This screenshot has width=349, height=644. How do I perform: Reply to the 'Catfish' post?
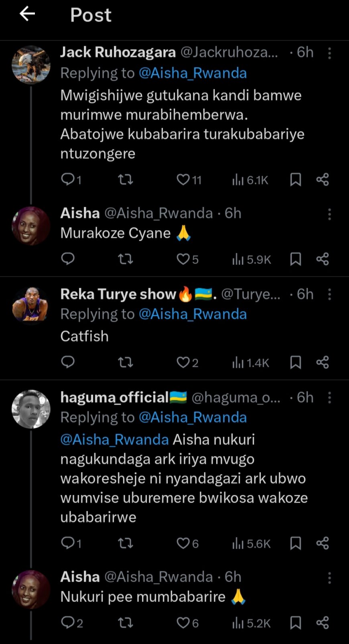coord(68,362)
